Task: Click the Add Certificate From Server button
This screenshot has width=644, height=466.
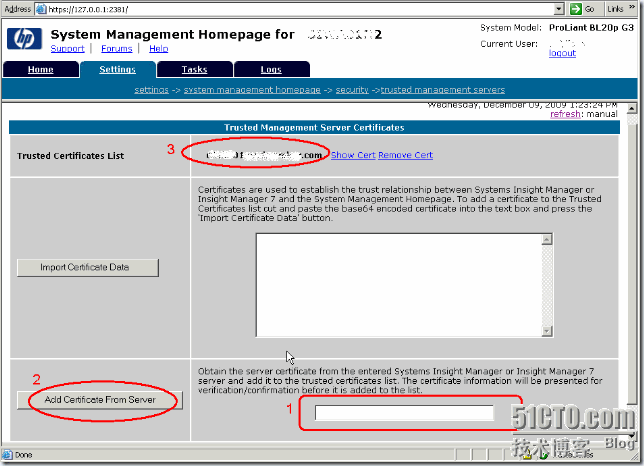Action: tap(100, 400)
